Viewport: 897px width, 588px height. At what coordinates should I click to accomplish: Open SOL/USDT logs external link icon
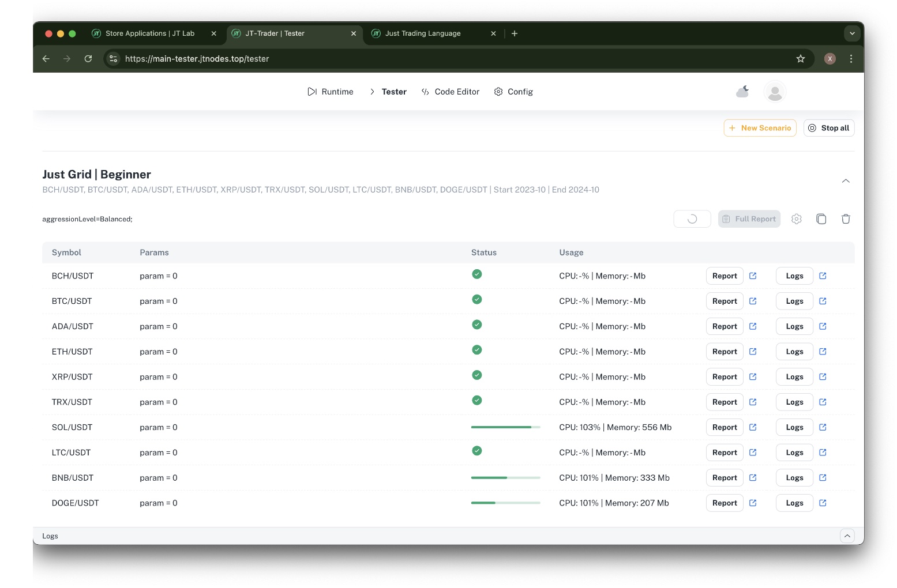click(x=823, y=427)
